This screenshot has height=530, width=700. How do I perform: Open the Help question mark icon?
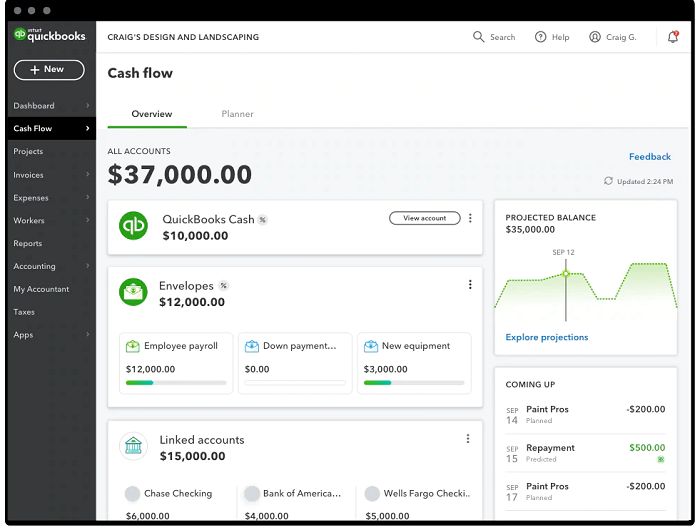coord(541,37)
